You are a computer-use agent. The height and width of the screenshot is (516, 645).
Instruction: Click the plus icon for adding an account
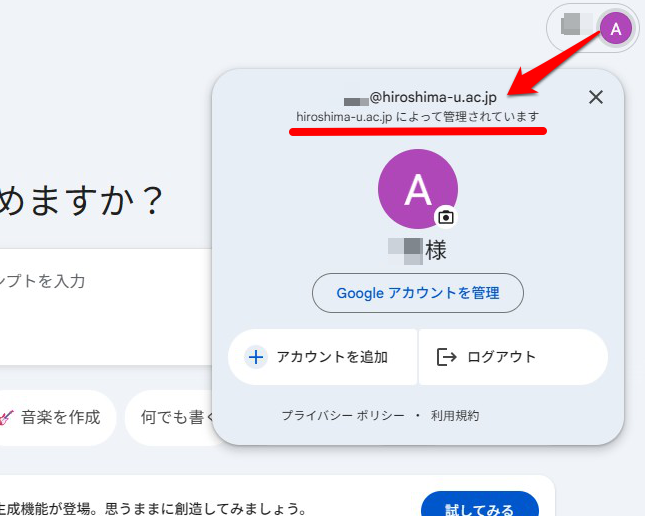[x=256, y=357]
